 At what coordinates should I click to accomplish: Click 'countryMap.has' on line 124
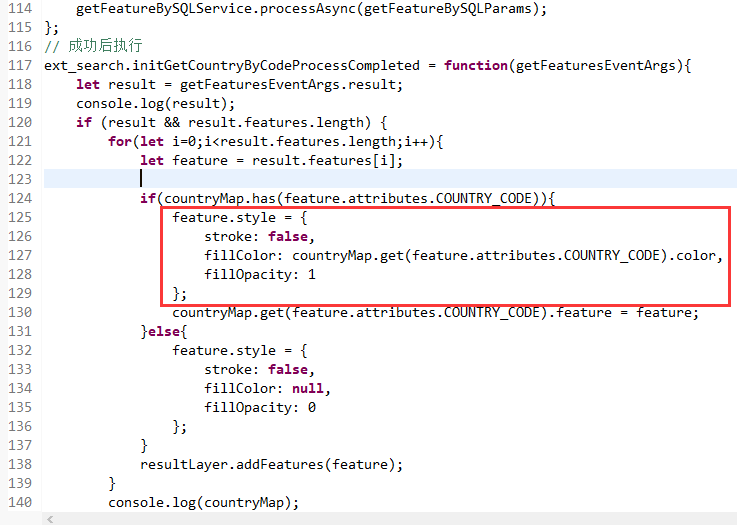coord(220,198)
